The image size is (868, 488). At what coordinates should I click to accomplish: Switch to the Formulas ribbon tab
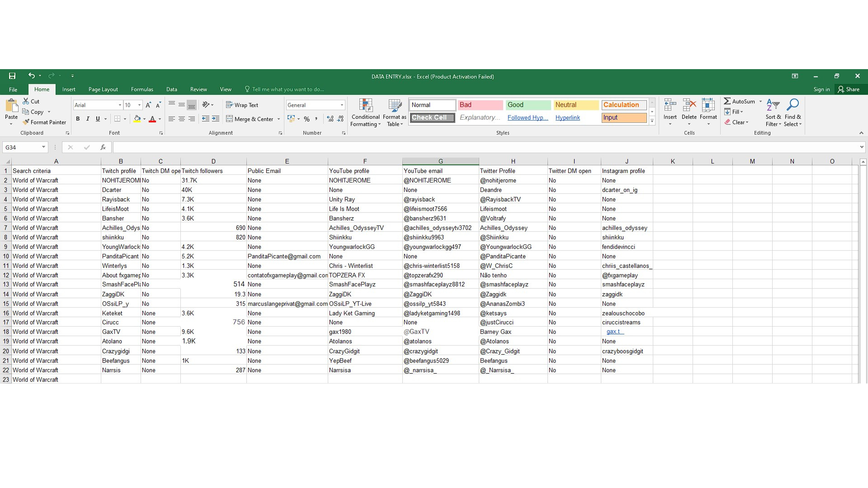[142, 89]
